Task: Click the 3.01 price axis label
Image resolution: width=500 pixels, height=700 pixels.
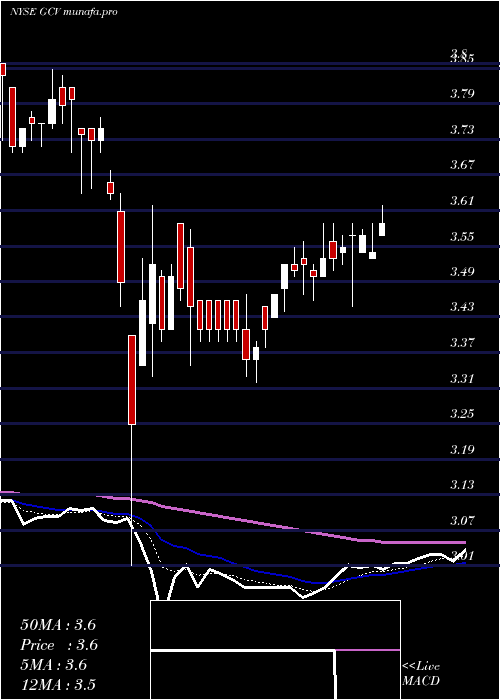Action: [x=462, y=556]
